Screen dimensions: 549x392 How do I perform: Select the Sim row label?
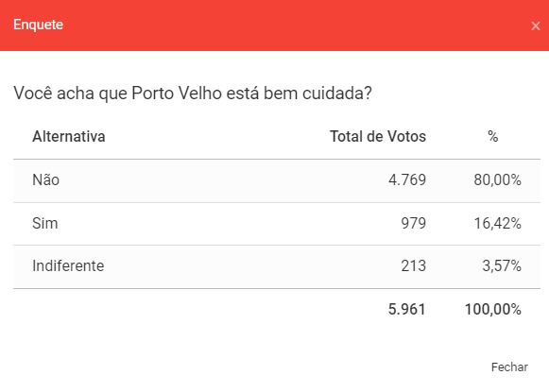[45, 223]
